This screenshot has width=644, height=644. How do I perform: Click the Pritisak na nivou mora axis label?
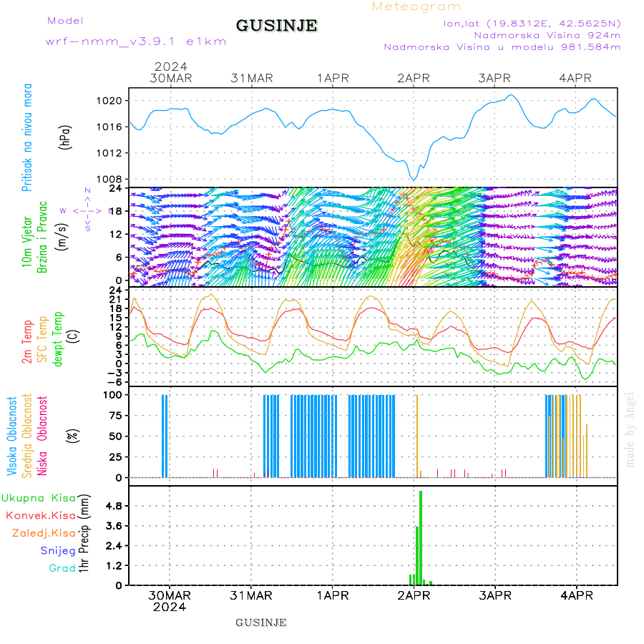(26, 137)
